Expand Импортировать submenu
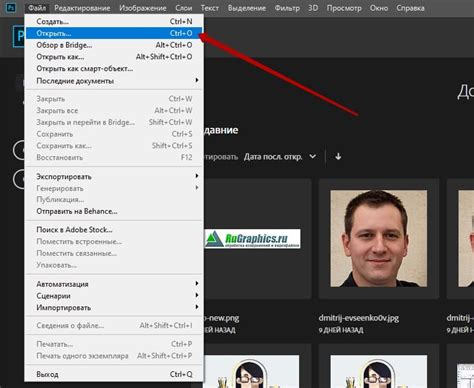The height and width of the screenshot is (388, 474). click(x=114, y=308)
